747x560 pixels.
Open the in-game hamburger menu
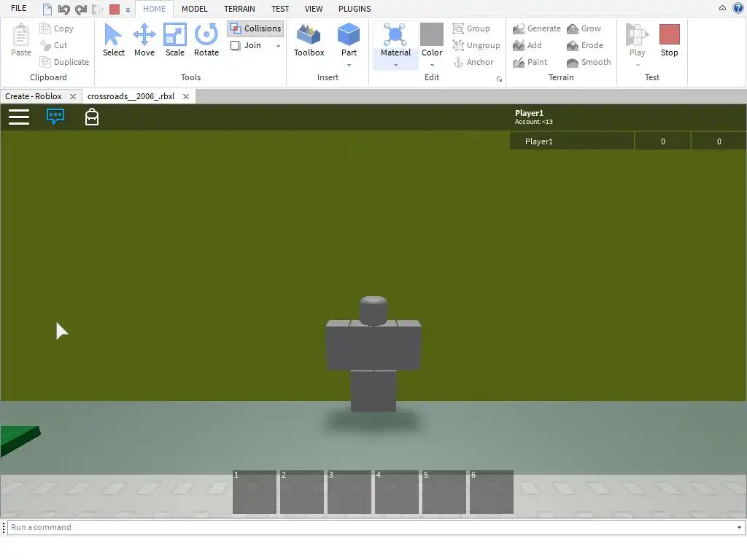[19, 117]
